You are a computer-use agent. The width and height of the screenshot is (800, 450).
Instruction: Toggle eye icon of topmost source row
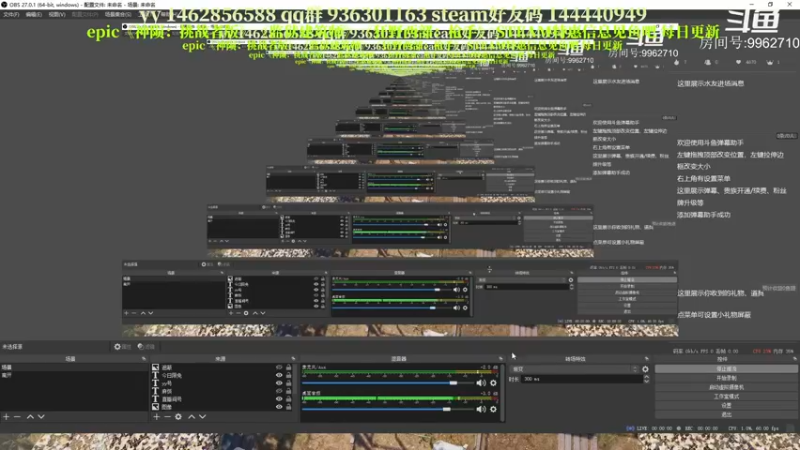279,367
